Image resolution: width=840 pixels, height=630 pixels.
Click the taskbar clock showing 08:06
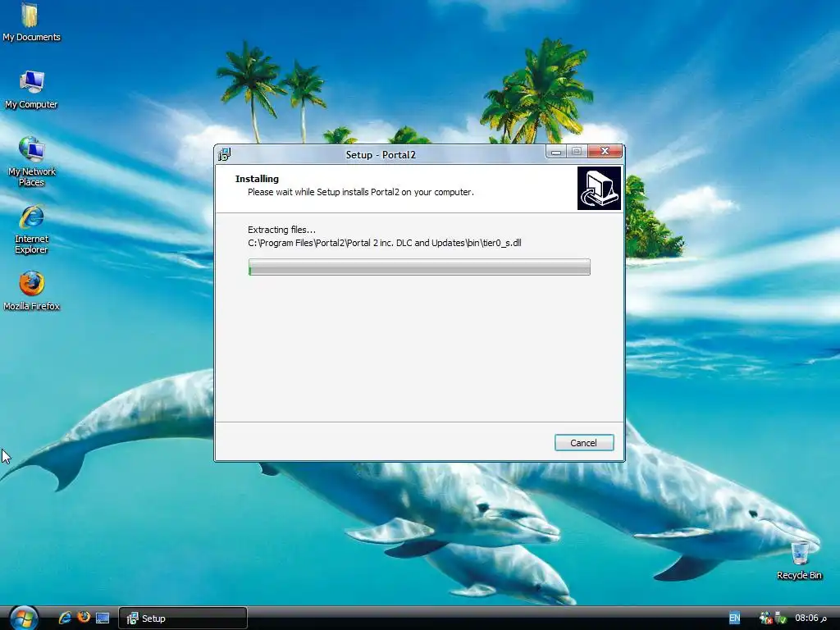(x=810, y=618)
